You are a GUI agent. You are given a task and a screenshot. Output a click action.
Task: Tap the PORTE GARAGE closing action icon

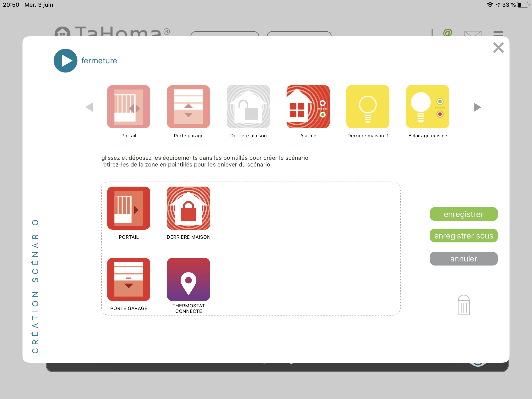(x=128, y=279)
